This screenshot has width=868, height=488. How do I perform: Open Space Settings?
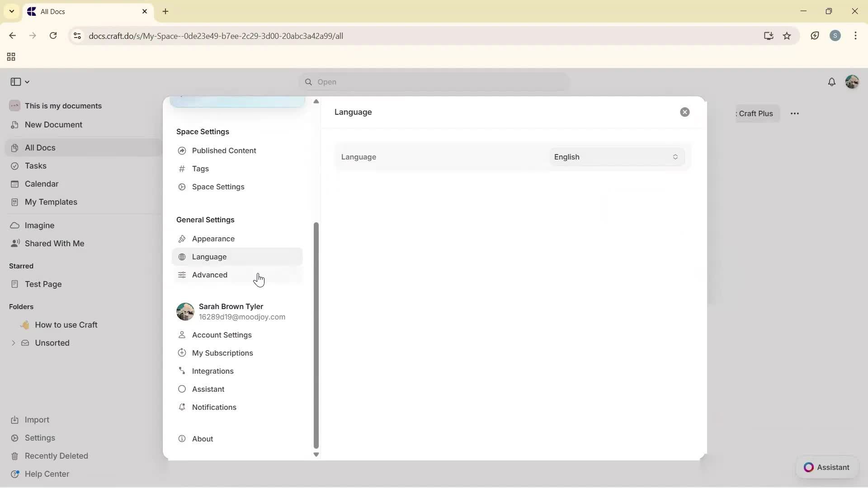[217, 187]
